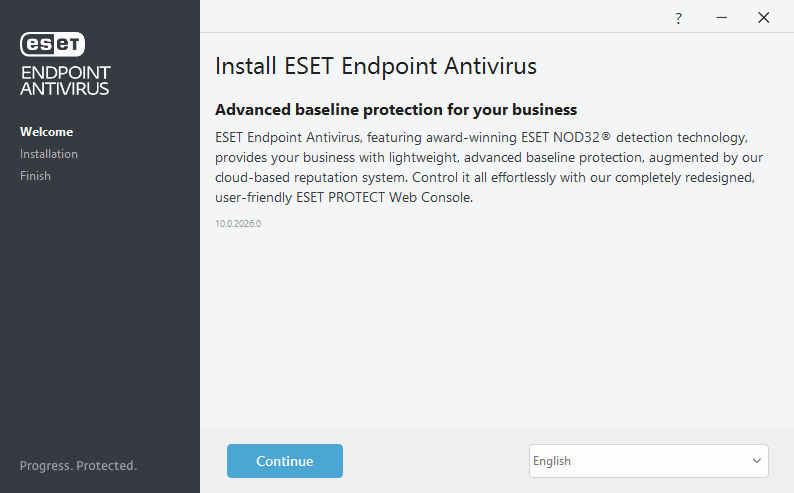Select the Welcome step in sidebar
The image size is (794, 493).
[x=47, y=132]
